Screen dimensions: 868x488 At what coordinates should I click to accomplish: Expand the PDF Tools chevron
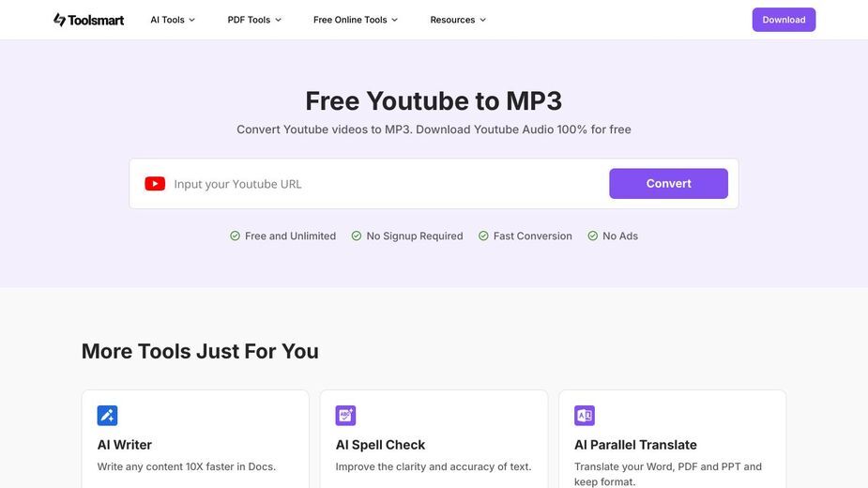point(279,20)
